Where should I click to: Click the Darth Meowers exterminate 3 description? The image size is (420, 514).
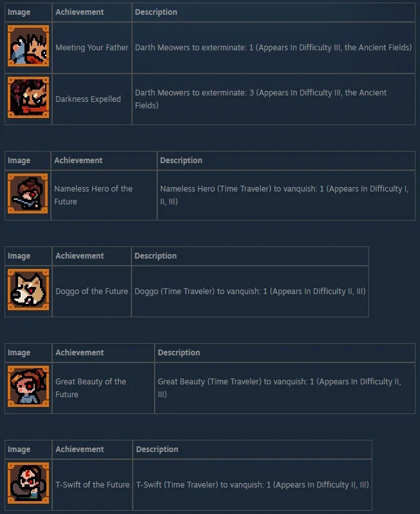point(261,99)
